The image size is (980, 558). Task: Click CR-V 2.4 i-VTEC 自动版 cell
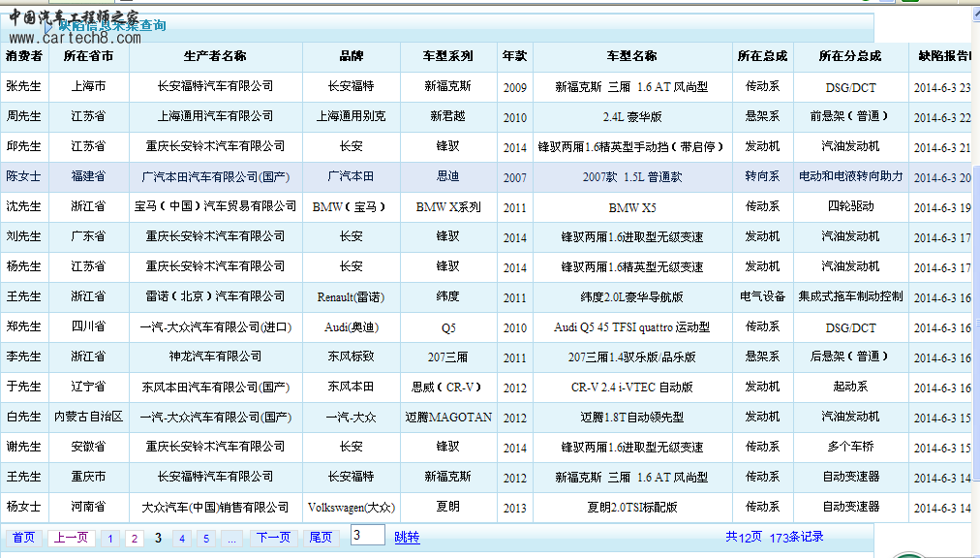632,387
